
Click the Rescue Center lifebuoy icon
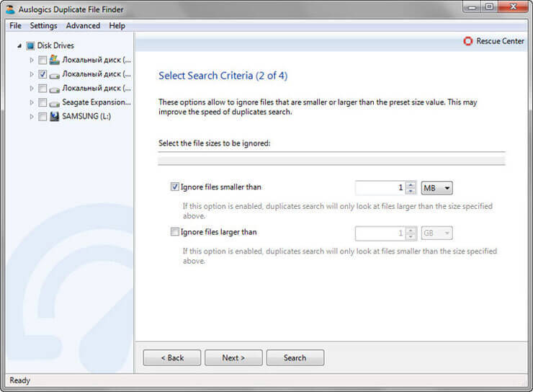[468, 41]
